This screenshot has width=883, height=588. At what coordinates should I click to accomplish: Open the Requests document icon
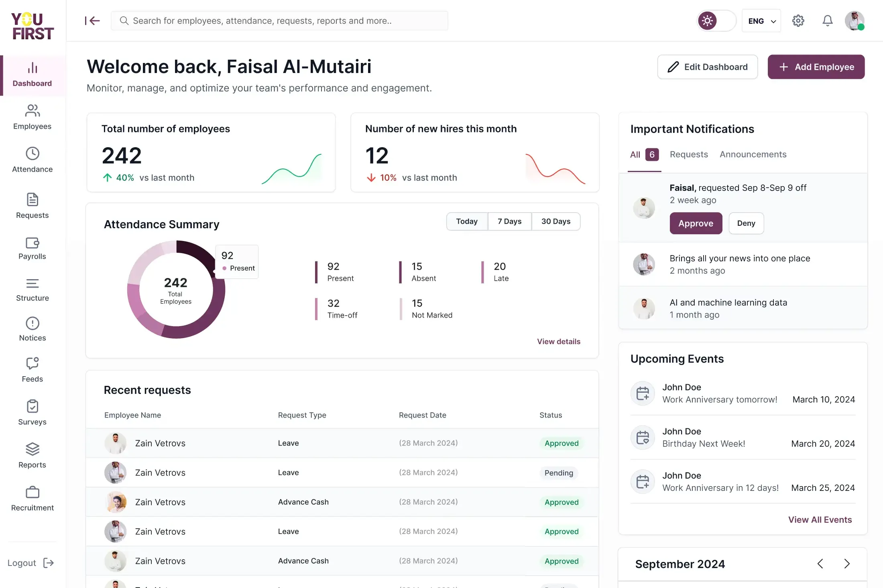[x=33, y=199]
